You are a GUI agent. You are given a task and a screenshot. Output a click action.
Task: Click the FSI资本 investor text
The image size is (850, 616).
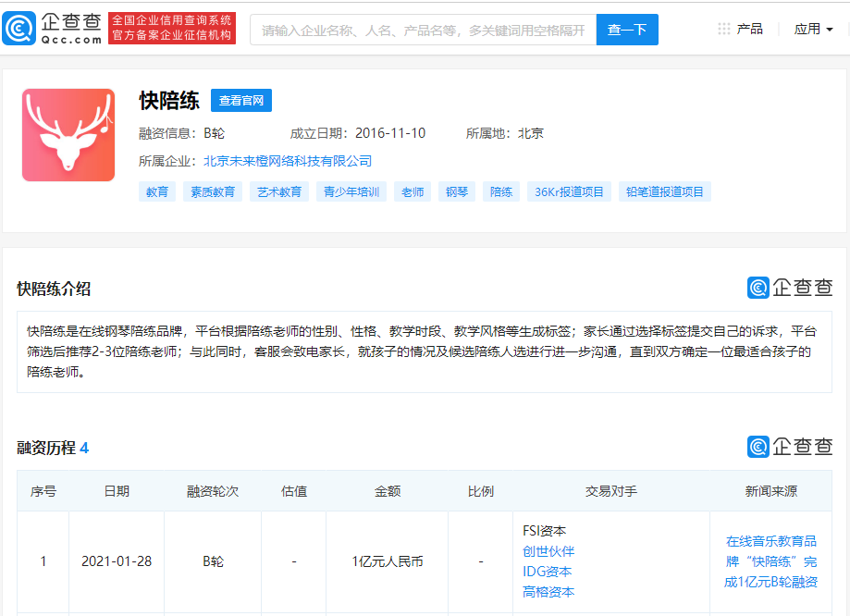click(544, 531)
